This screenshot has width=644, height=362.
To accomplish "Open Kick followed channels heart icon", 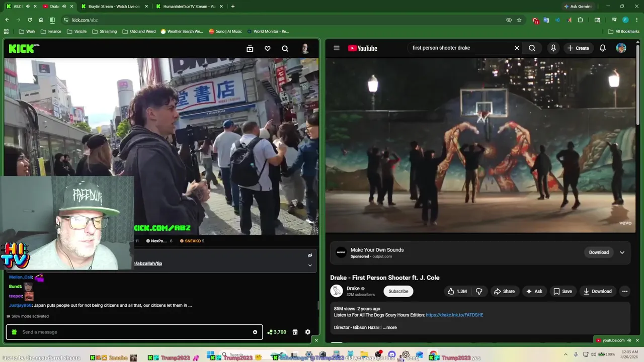I will [x=267, y=49].
